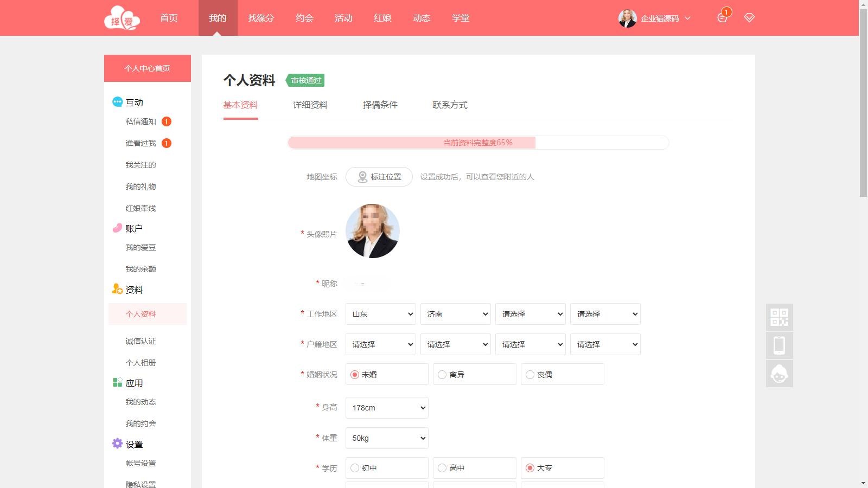The height and width of the screenshot is (488, 868).
Task: Click the 择爱 site logo
Action: 122,18
